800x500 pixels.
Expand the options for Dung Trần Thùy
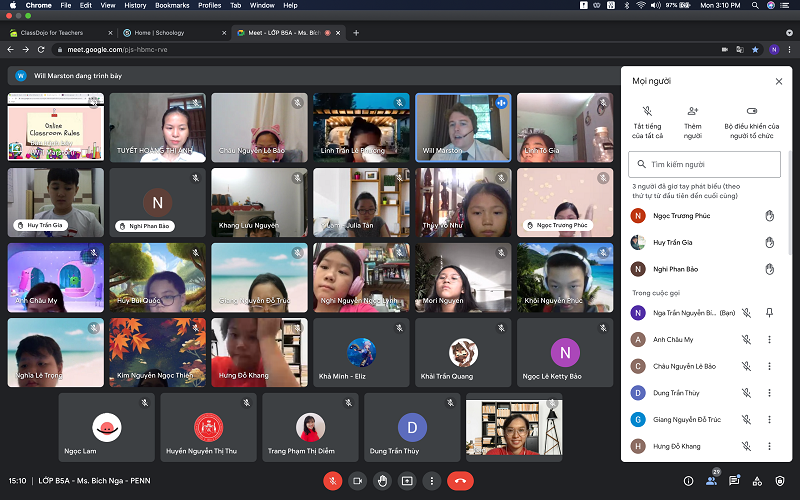(769, 393)
